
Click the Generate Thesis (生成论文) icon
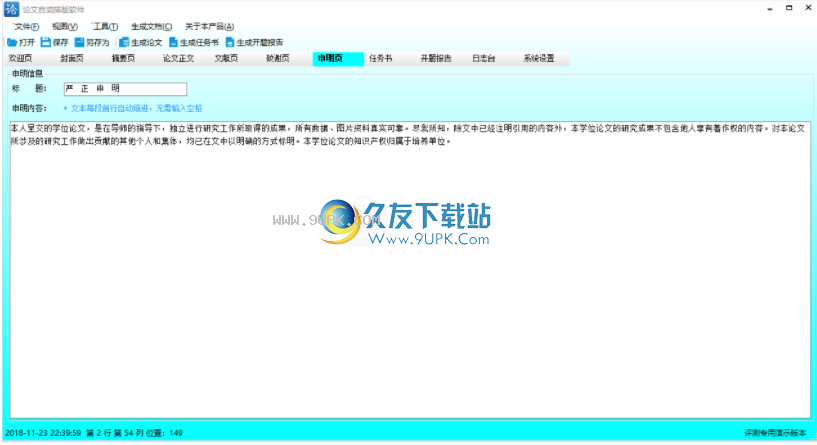(x=124, y=42)
